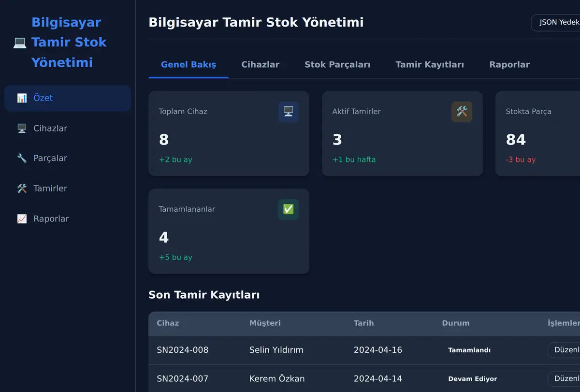This screenshot has height=392, width=580.
Task: Go to Cihazlar in sidebar menu
Action: click(68, 129)
